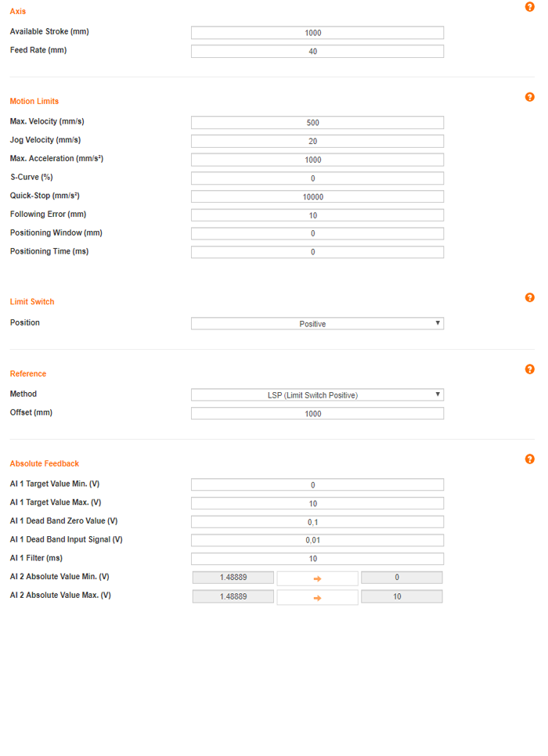Image resolution: width=548 pixels, height=756 pixels.
Task: Click the arrow to teach AI 2 Absolute Value Min.
Action: (317, 578)
